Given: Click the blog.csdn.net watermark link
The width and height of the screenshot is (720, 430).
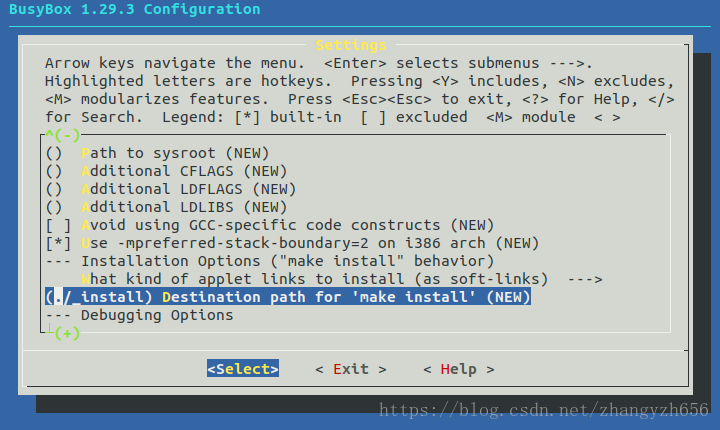Looking at the screenshot, I should [x=544, y=409].
